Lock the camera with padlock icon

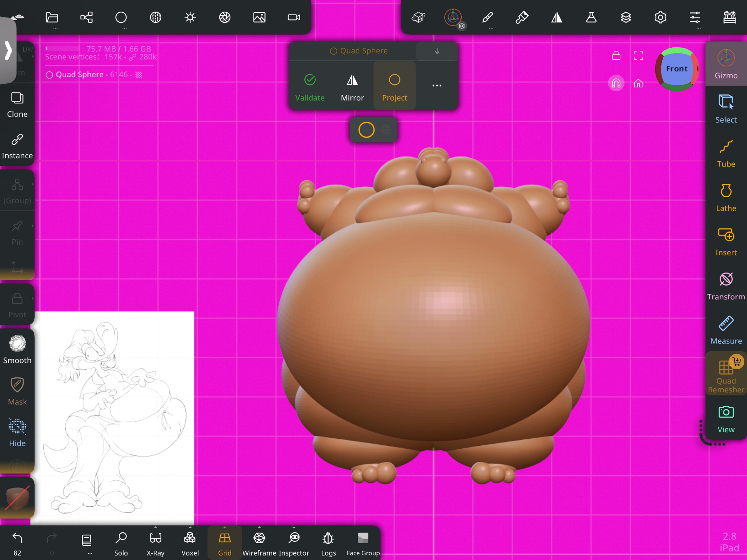(616, 56)
